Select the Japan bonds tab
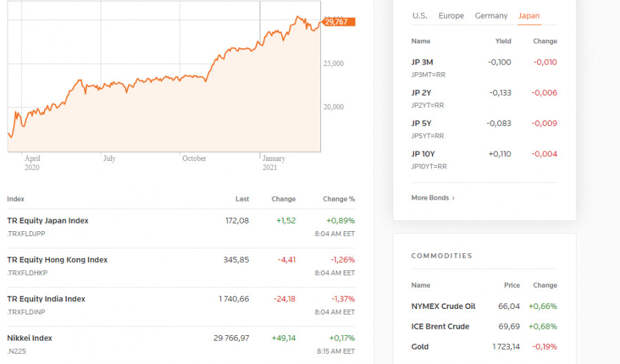620x364 pixels. [x=529, y=16]
